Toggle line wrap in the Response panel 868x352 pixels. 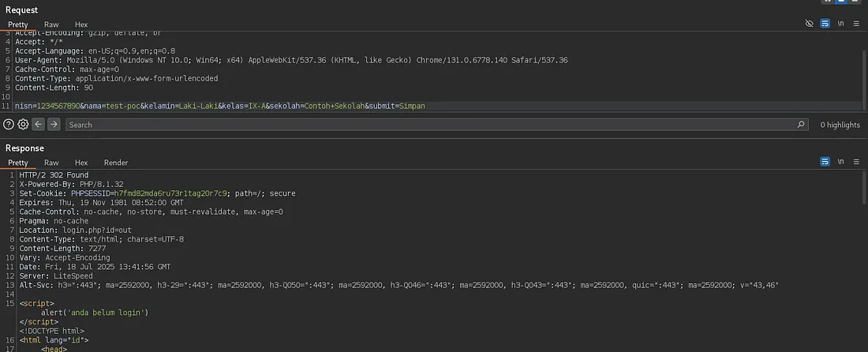[825, 162]
